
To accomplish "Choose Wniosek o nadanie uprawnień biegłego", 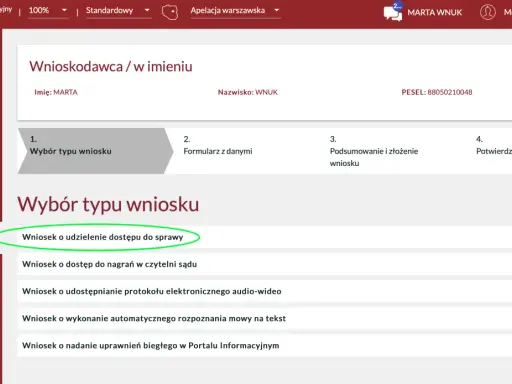I will tap(265, 345).
